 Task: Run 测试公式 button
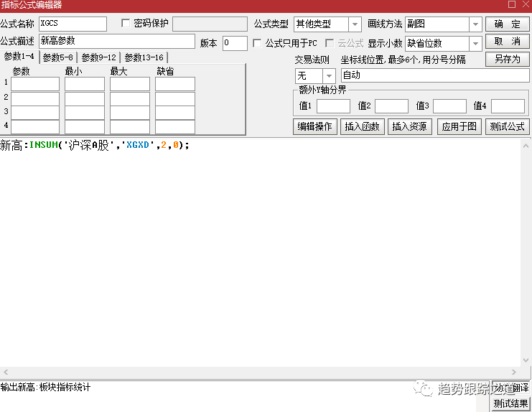[507, 126]
